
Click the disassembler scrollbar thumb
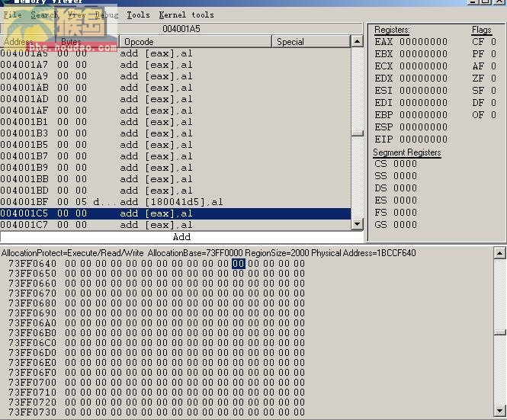coord(357,133)
